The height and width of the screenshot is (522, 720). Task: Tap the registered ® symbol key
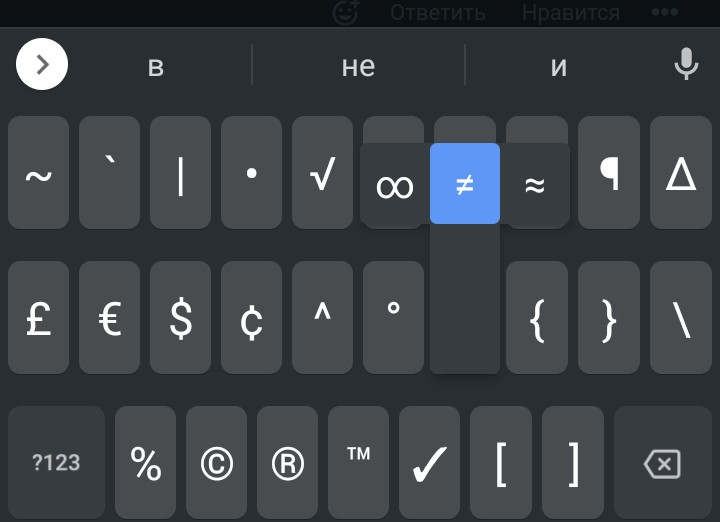pos(287,463)
